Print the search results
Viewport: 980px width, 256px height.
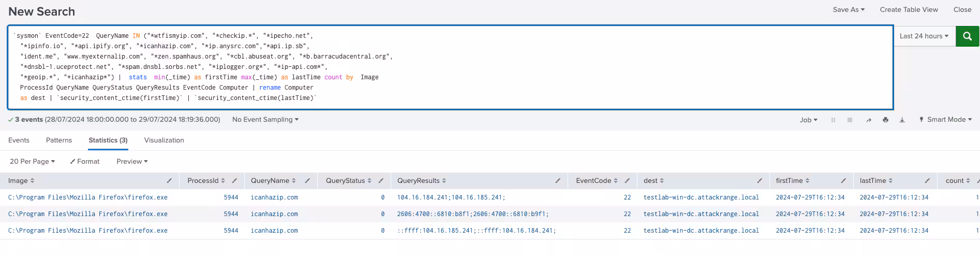click(885, 120)
